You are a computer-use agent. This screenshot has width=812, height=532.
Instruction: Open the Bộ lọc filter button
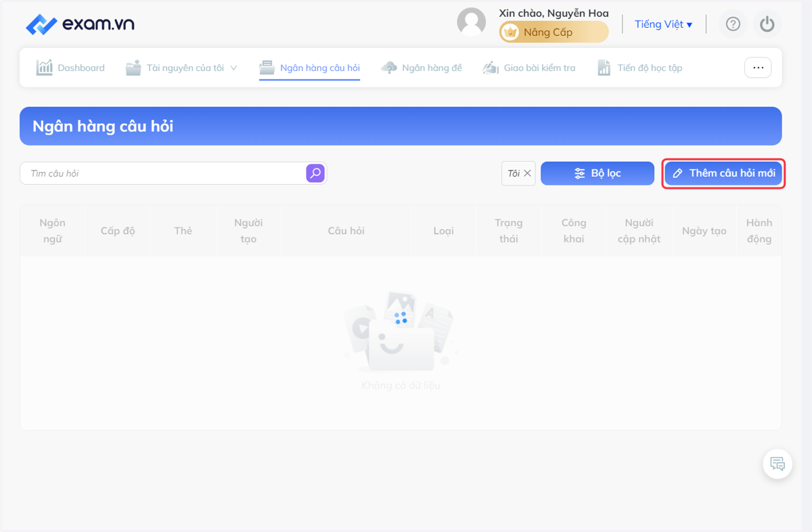point(597,173)
